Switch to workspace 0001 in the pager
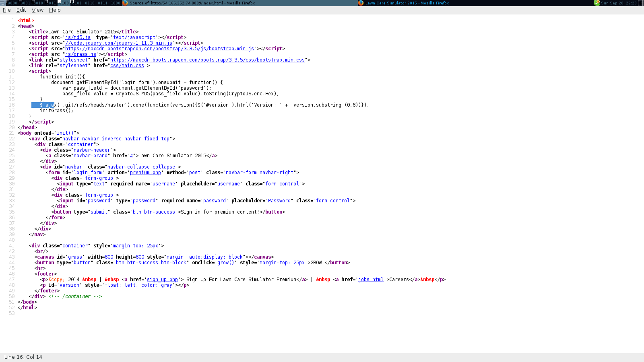 click(x=25, y=3)
